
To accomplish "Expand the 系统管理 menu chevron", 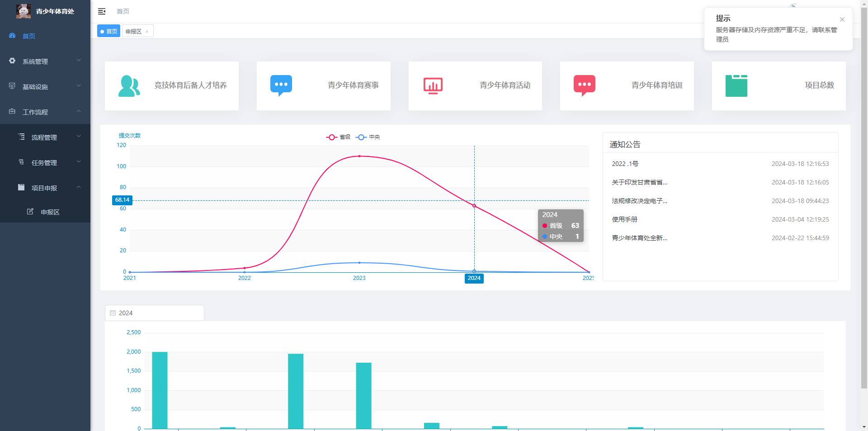I will pyautogui.click(x=79, y=61).
